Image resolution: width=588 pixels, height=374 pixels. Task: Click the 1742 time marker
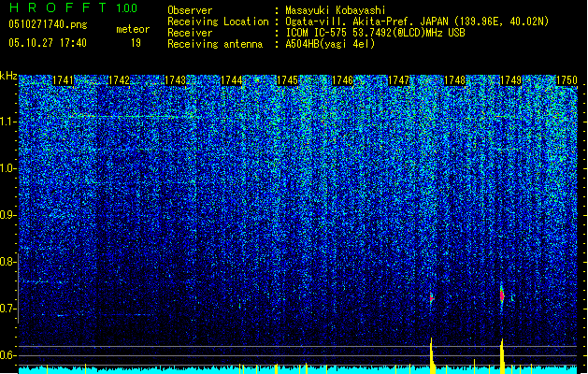[x=119, y=80]
